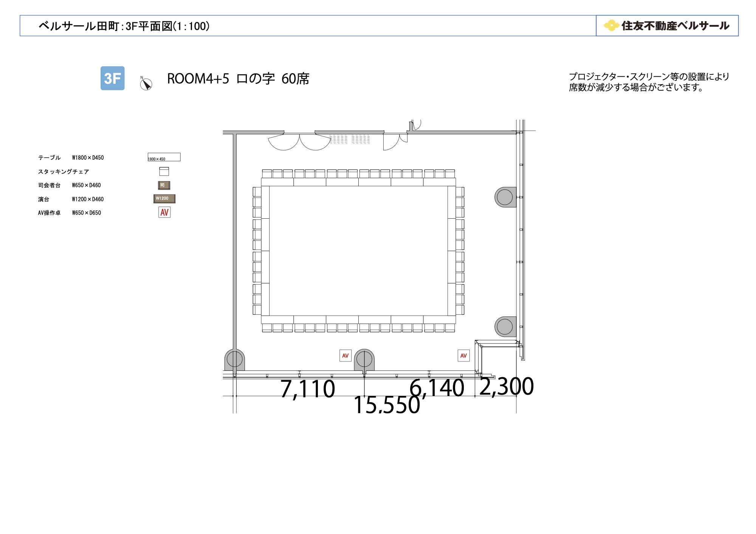Click the W1200 lectern legend symbol

click(x=164, y=199)
